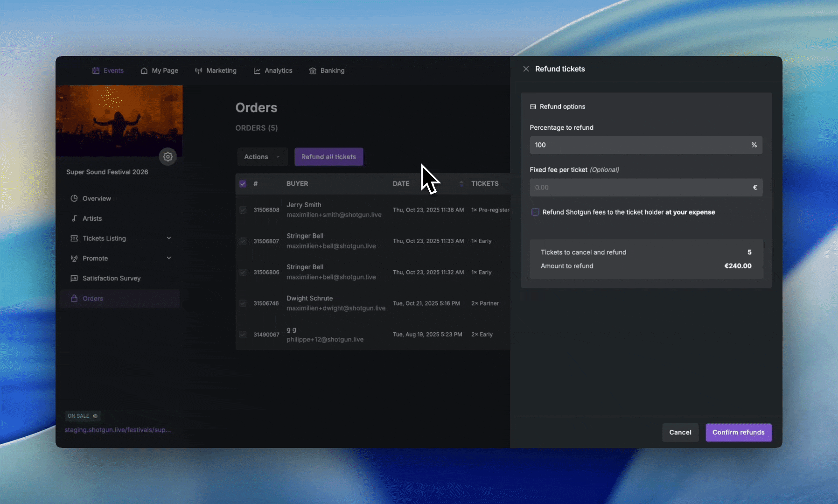Click buyer name Jerry Smith
This screenshot has height=504, width=838.
click(304, 205)
